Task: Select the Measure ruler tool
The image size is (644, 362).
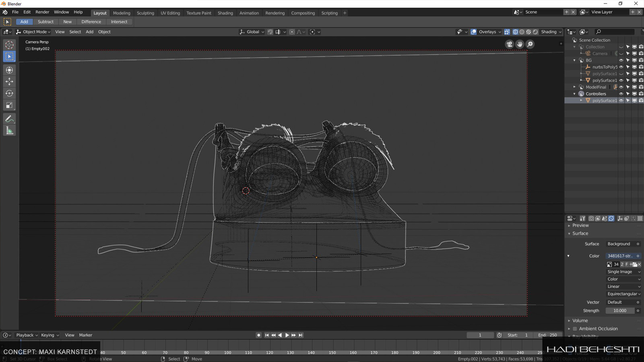Action: click(x=9, y=131)
